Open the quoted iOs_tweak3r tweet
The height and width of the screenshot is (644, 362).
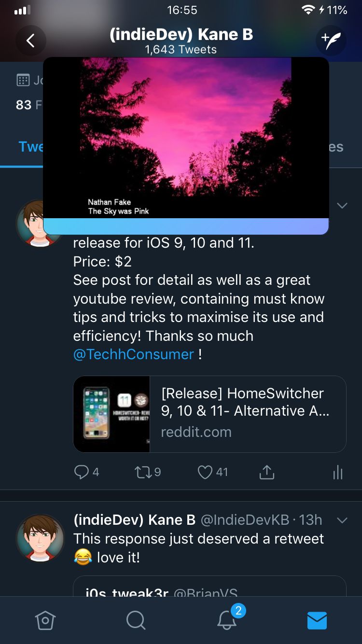[209, 586]
